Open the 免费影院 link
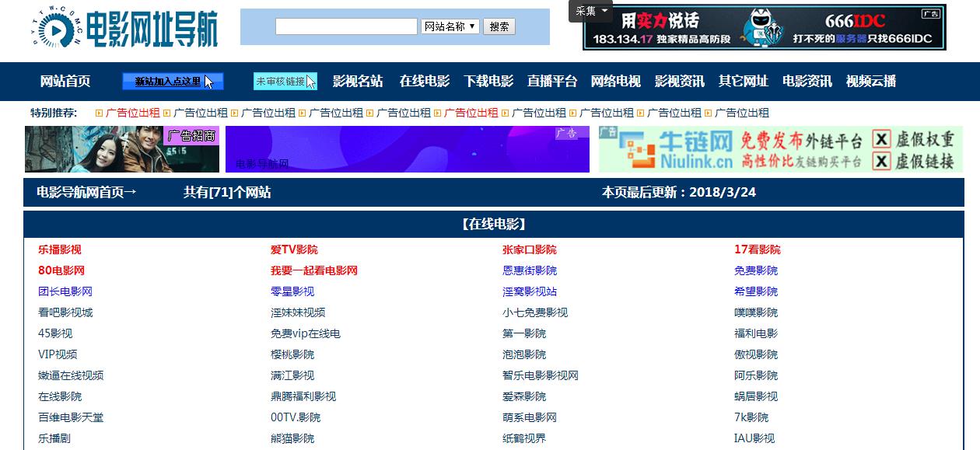 click(756, 270)
